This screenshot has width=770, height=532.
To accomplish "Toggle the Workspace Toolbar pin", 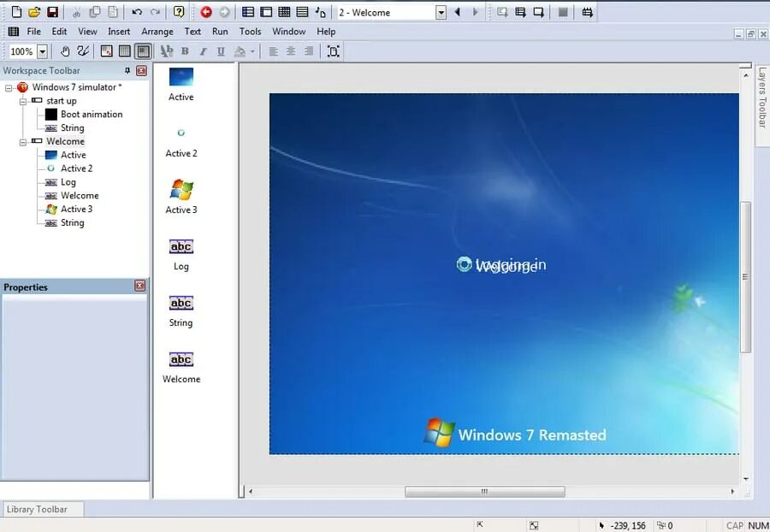I will click(x=127, y=71).
